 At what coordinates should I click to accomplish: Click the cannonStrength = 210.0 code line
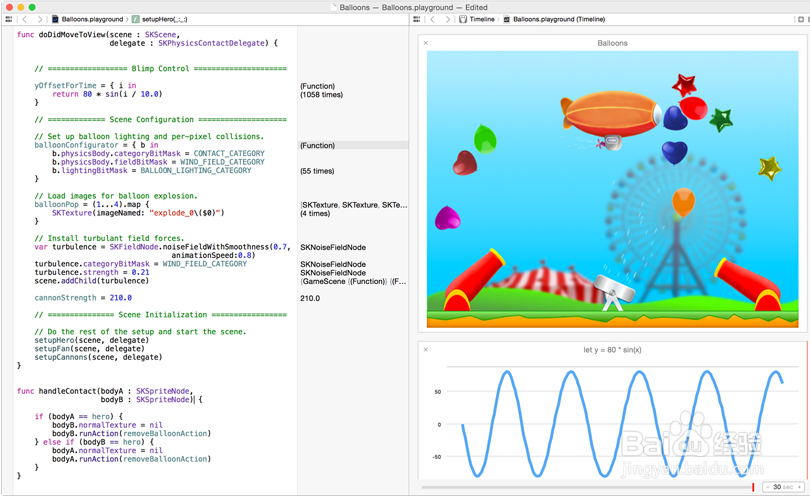pyautogui.click(x=83, y=298)
